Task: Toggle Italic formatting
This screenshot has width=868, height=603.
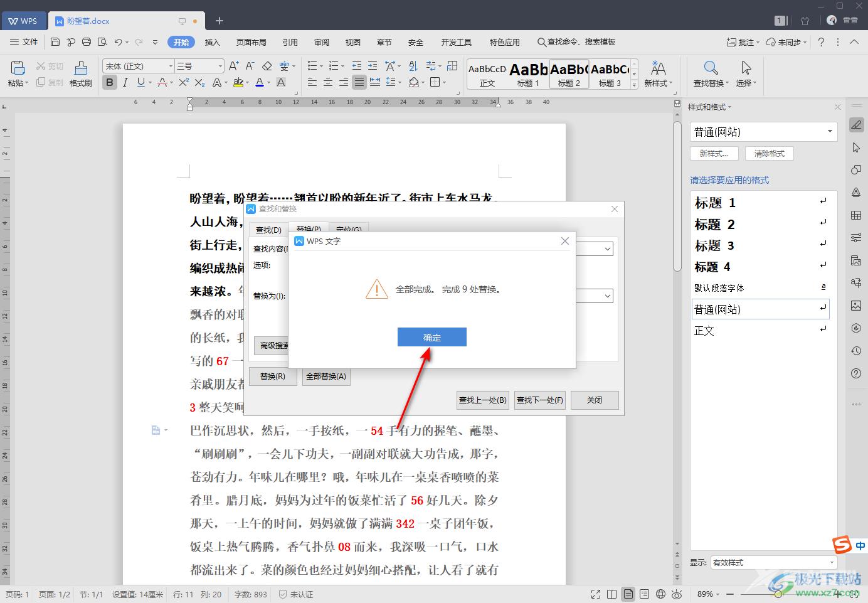Action: click(x=125, y=82)
